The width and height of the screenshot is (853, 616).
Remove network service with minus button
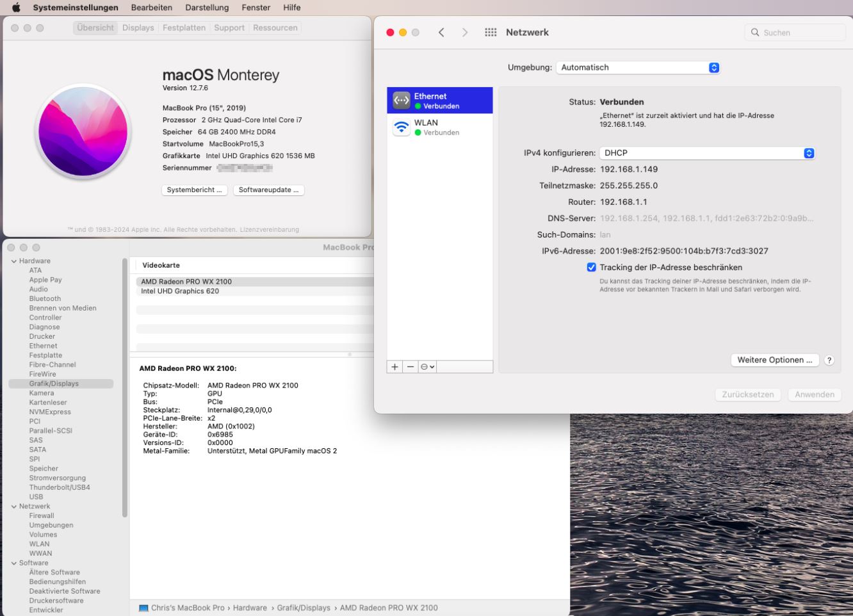(410, 367)
